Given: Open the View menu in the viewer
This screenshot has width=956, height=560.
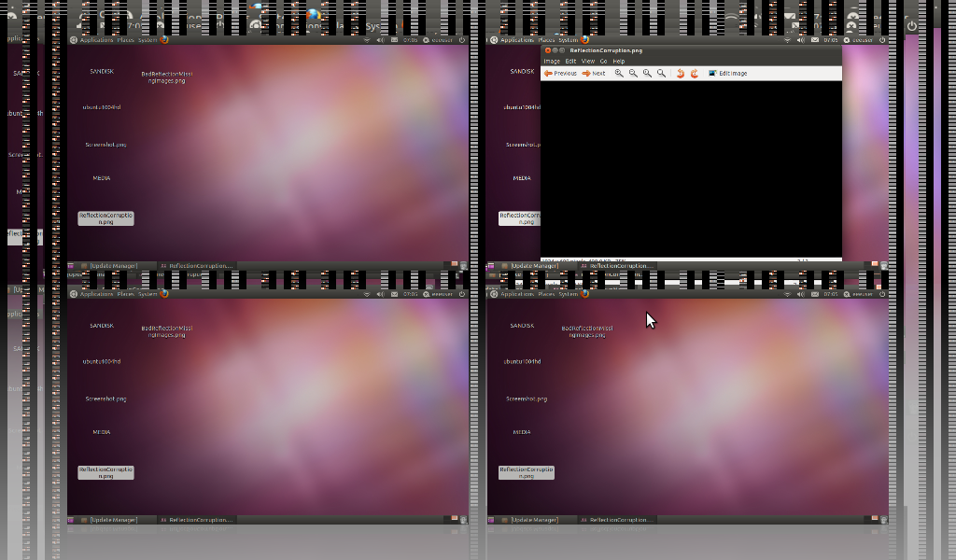Looking at the screenshot, I should (588, 62).
